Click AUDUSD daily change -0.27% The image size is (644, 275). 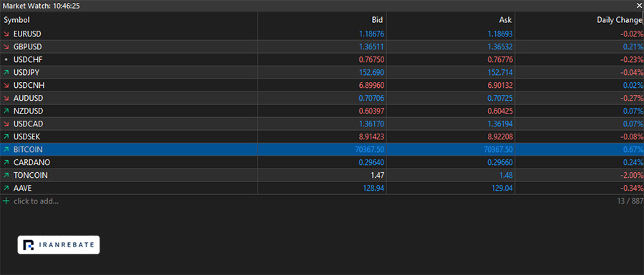[631, 99]
